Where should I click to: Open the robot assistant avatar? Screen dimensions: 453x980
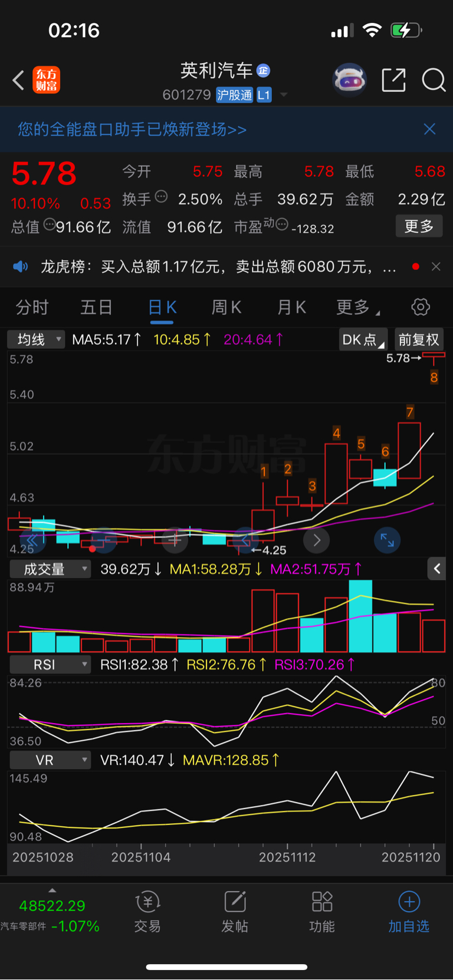pos(349,80)
